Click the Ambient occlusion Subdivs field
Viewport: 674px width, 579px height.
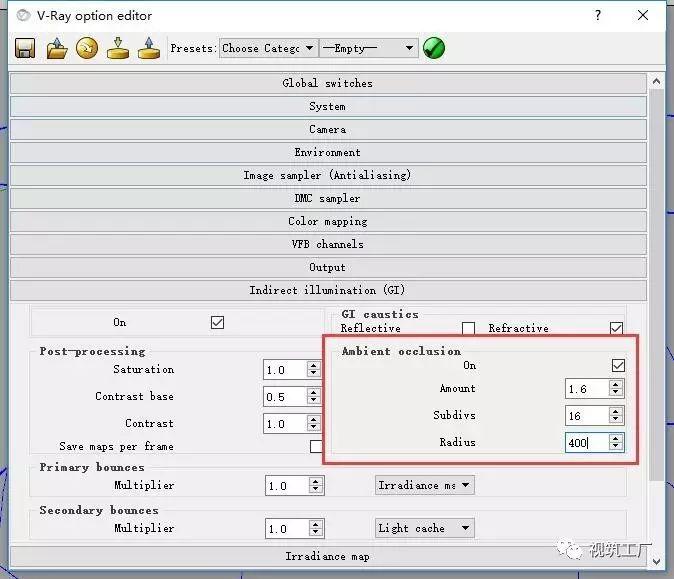click(587, 416)
